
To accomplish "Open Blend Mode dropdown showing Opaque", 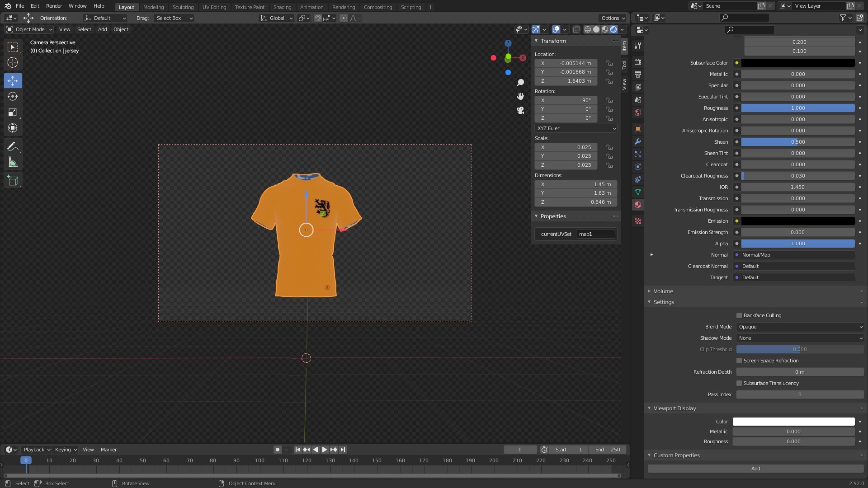I will pos(800,327).
